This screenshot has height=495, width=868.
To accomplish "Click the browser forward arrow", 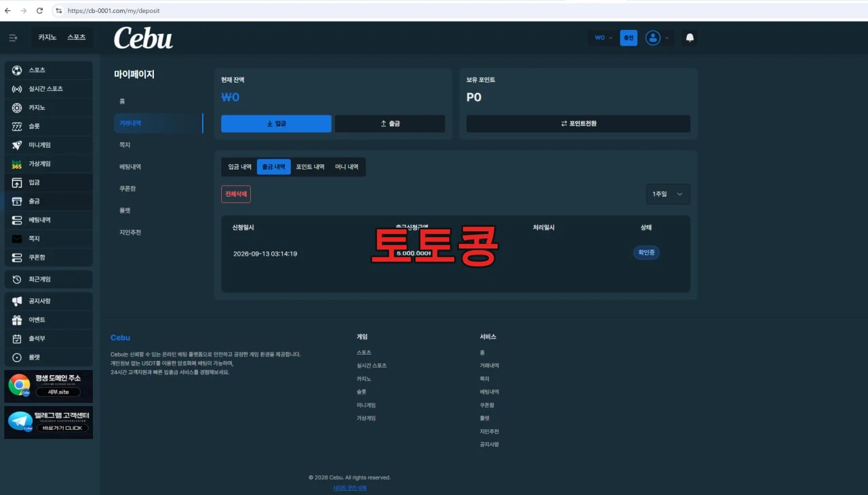I will (23, 11).
